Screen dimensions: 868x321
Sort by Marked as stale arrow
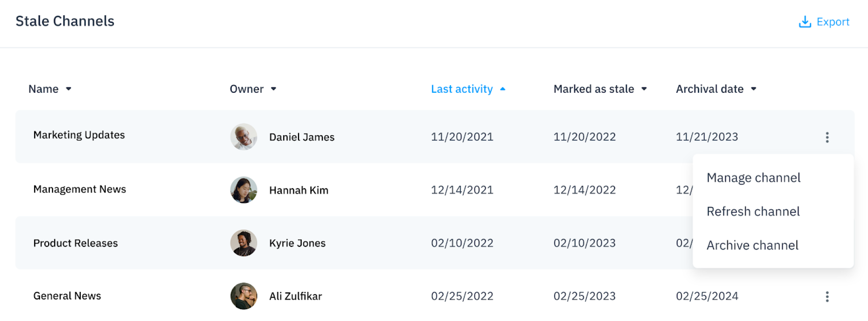(x=644, y=89)
